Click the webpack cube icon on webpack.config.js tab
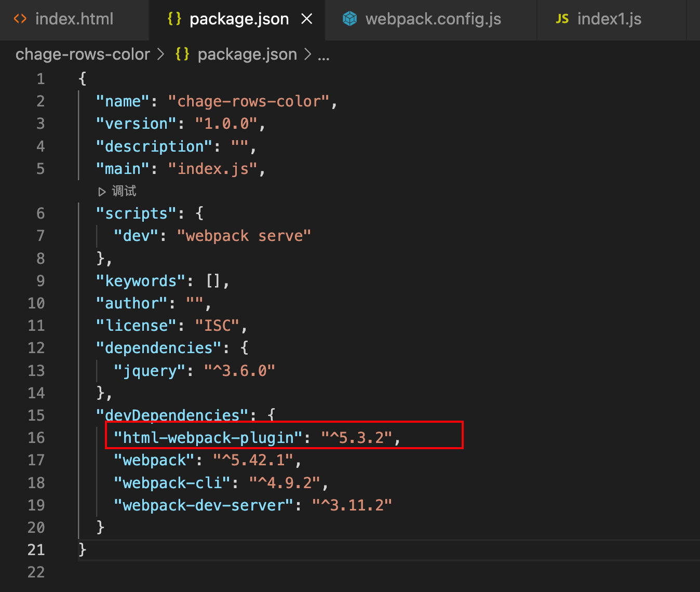 pyautogui.click(x=349, y=19)
